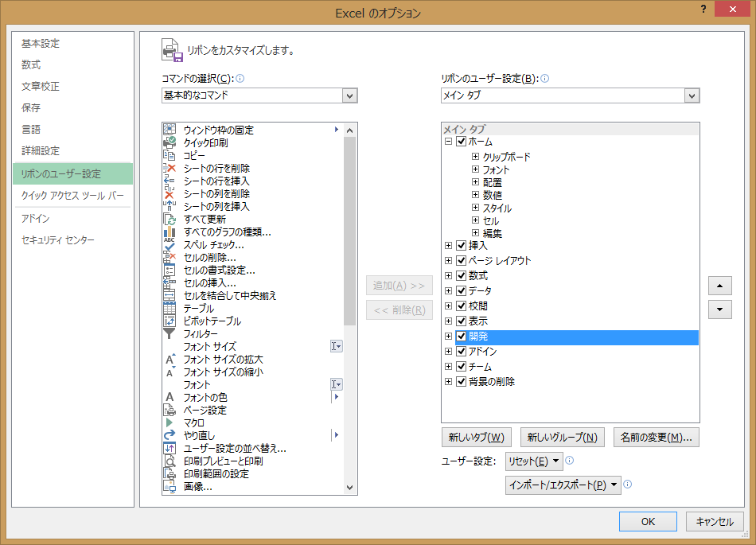Select the ピボットテーブル icon
This screenshot has height=545, width=756.
[170, 321]
